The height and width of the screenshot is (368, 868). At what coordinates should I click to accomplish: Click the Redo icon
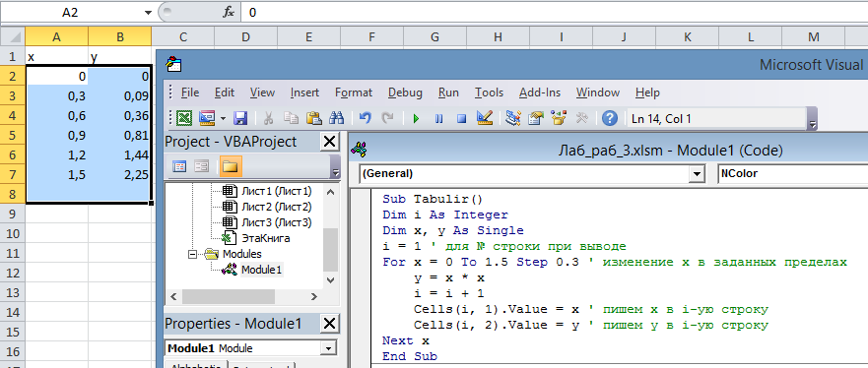pos(387,118)
